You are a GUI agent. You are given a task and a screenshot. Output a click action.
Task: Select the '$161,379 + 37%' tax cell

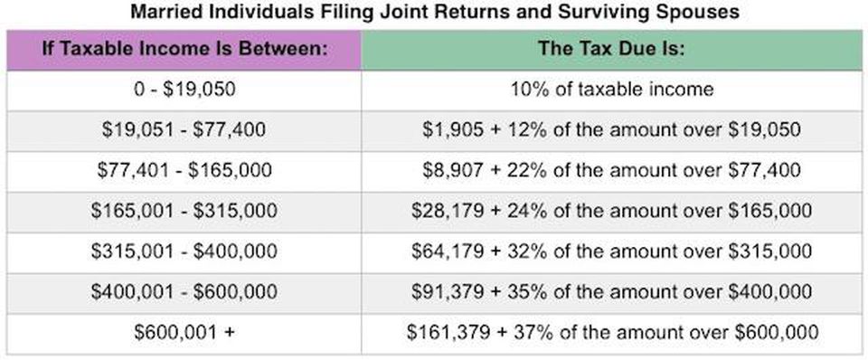click(x=612, y=333)
